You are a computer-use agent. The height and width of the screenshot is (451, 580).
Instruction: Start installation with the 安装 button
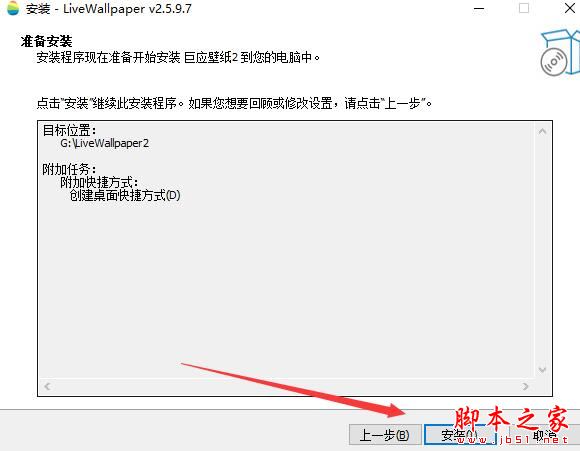pyautogui.click(x=459, y=434)
